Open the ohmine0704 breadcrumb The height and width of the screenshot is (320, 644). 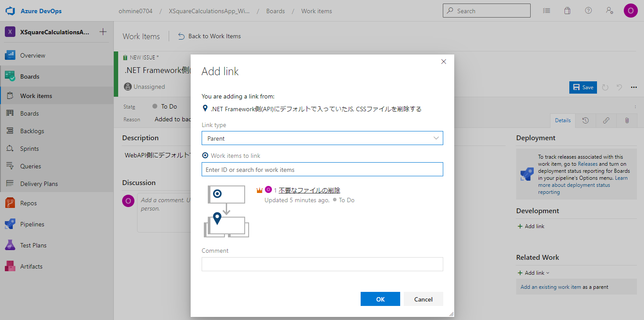[x=136, y=11]
